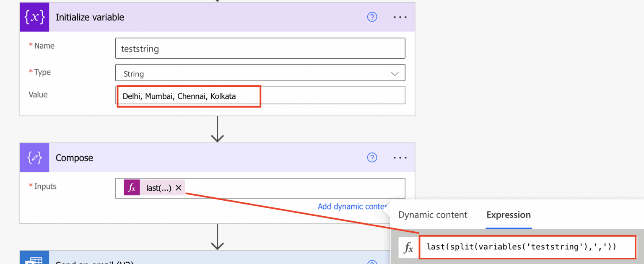Select the Expression tab
Image resolution: width=644 pixels, height=264 pixels.
point(509,215)
